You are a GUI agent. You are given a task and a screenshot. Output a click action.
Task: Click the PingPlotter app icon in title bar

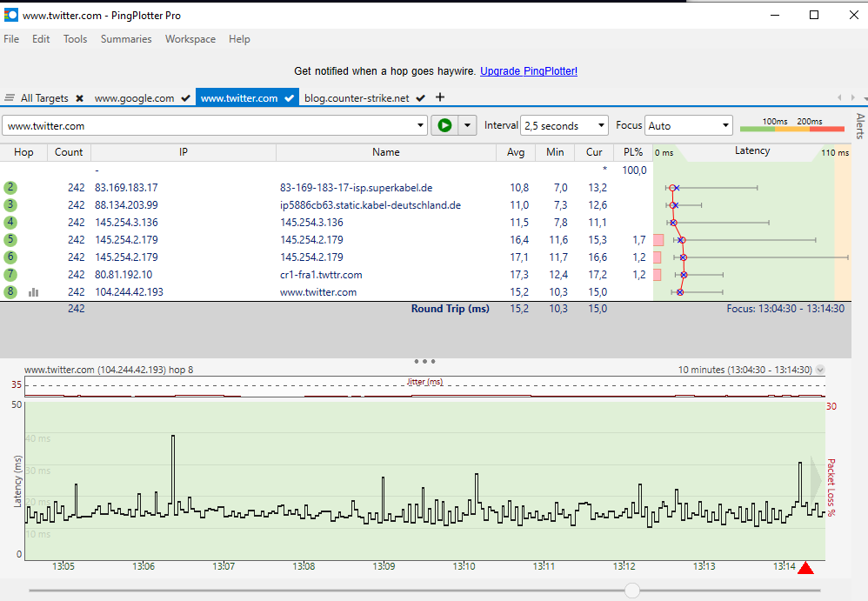pyautogui.click(x=11, y=15)
